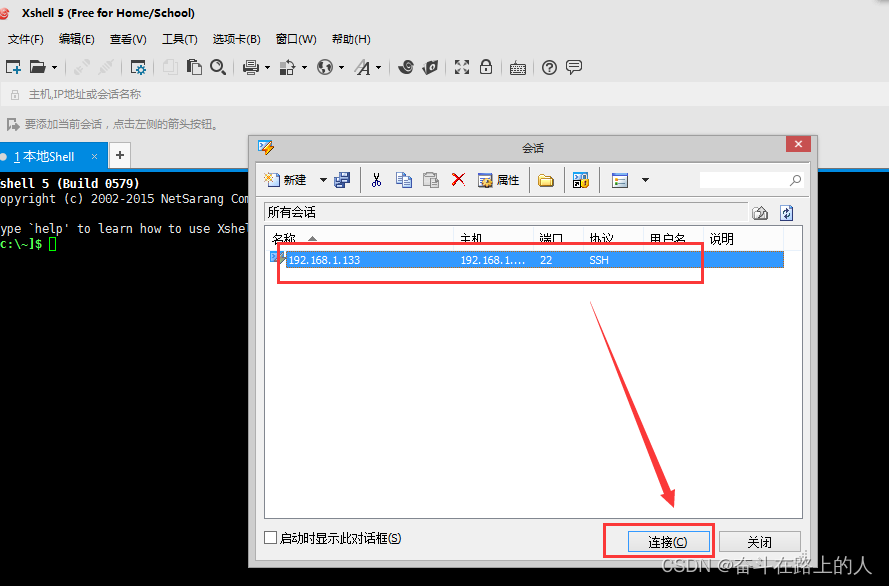Click the font letter A icon

click(x=362, y=67)
